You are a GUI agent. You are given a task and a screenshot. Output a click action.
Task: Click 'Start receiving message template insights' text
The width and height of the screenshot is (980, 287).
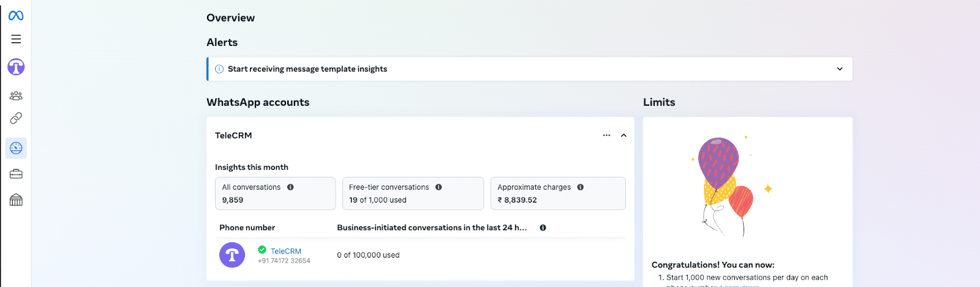click(x=307, y=69)
